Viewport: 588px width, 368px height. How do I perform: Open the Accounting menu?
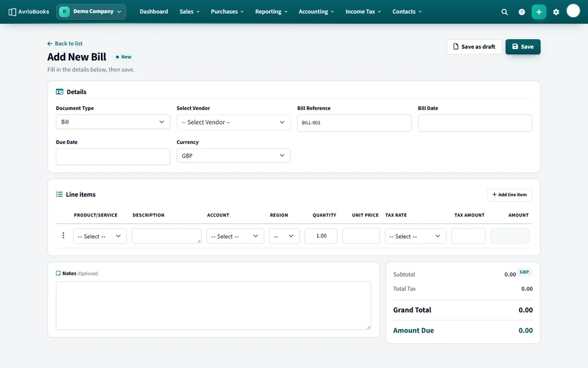click(316, 12)
